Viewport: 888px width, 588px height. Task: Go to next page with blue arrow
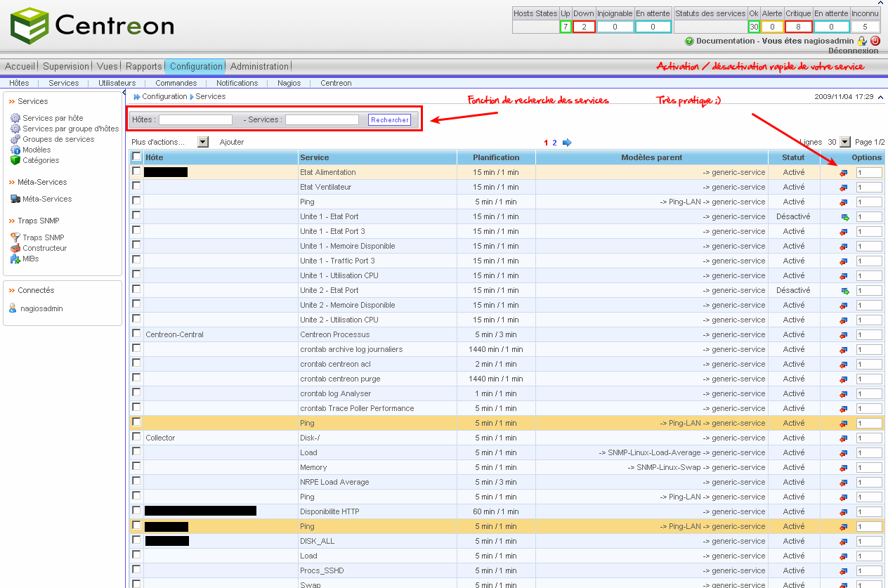pos(567,143)
